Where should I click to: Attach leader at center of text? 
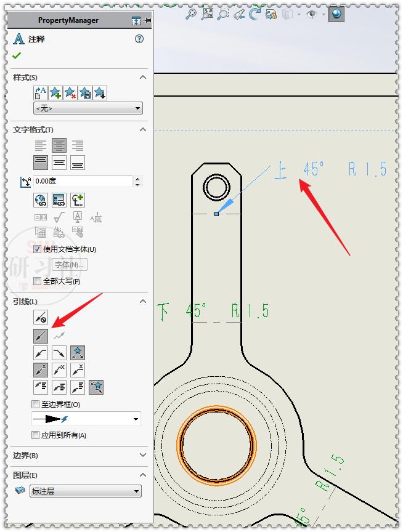click(59, 387)
